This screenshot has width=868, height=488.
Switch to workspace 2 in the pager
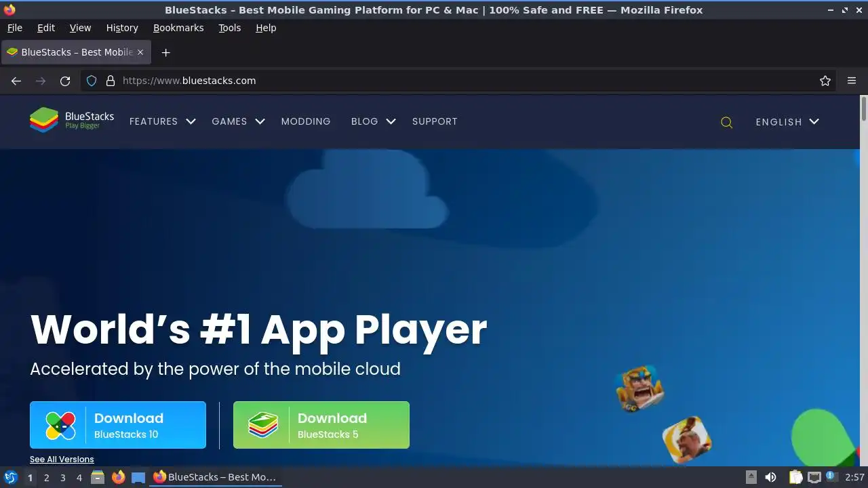[x=46, y=478]
